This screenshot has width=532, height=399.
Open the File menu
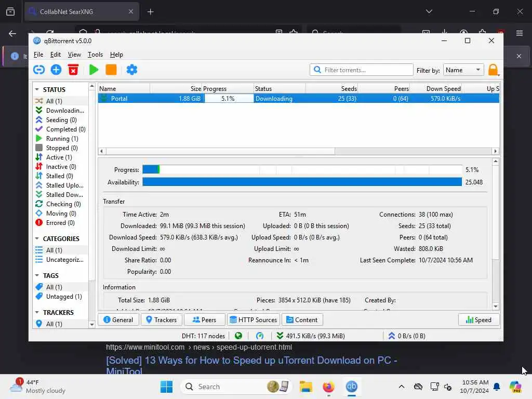38,55
